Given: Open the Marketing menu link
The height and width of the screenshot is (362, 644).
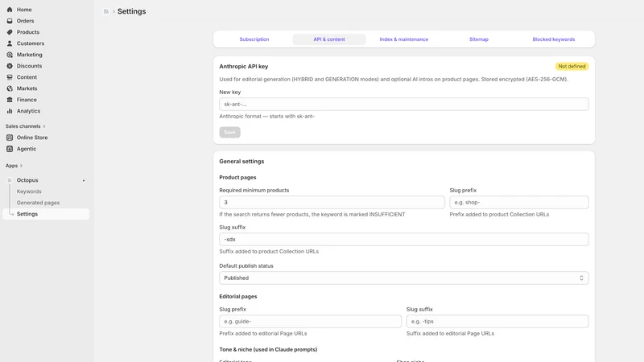Looking at the screenshot, I should point(29,55).
